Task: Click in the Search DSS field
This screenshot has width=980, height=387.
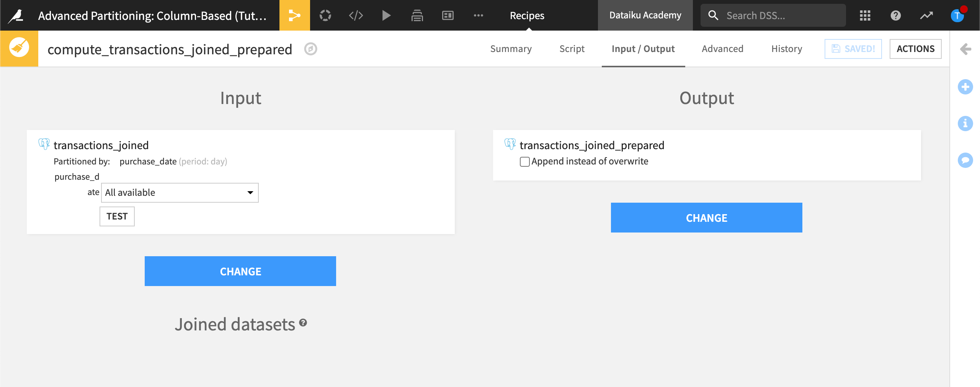Action: 773,15
